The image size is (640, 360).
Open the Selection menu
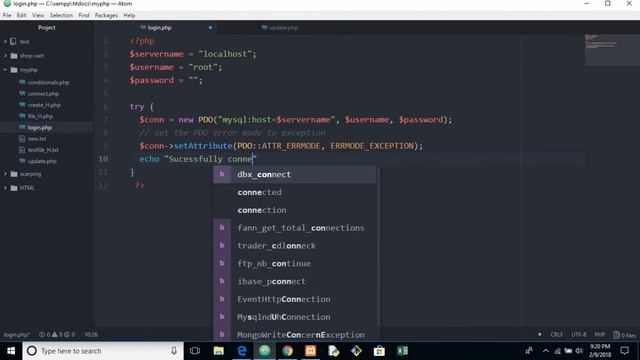[x=61, y=15]
